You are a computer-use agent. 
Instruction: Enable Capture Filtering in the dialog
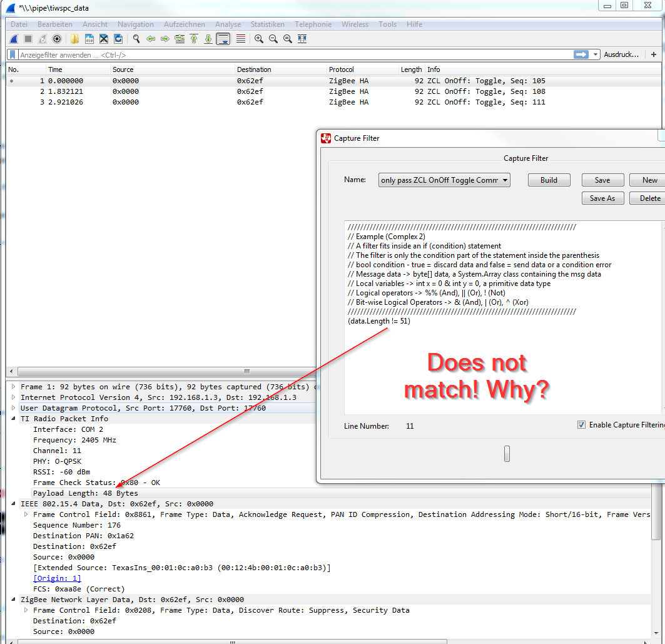pos(582,424)
